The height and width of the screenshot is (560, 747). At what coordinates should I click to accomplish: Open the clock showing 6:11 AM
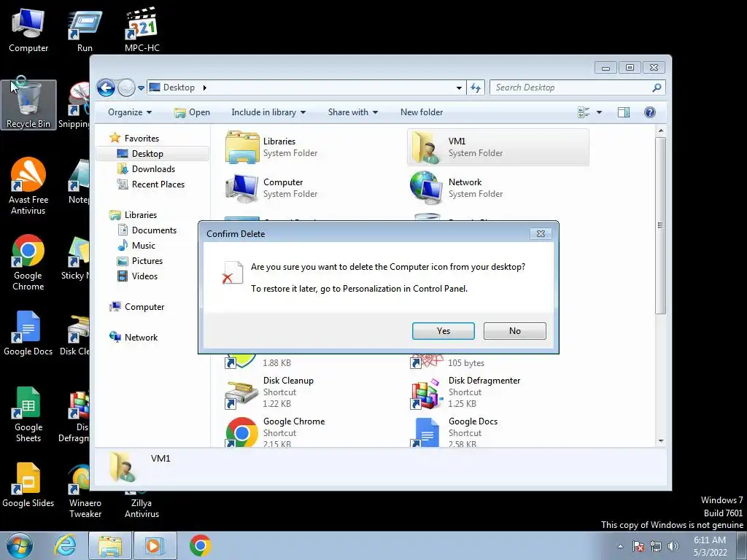pos(710,546)
